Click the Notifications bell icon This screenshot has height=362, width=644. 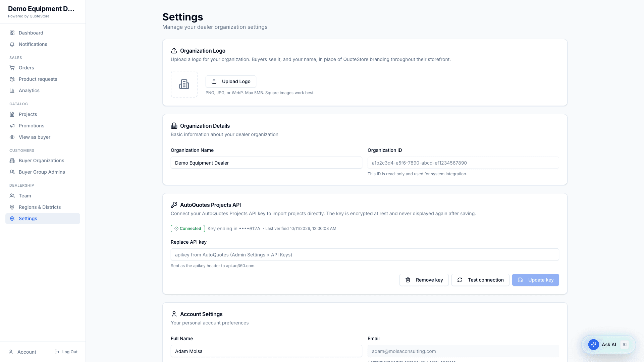click(12, 44)
